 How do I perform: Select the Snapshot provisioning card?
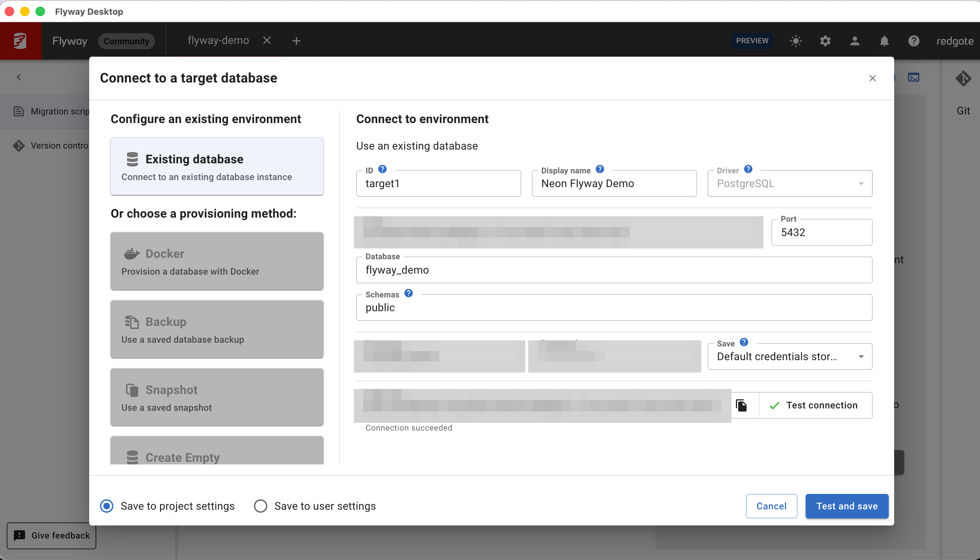click(217, 397)
